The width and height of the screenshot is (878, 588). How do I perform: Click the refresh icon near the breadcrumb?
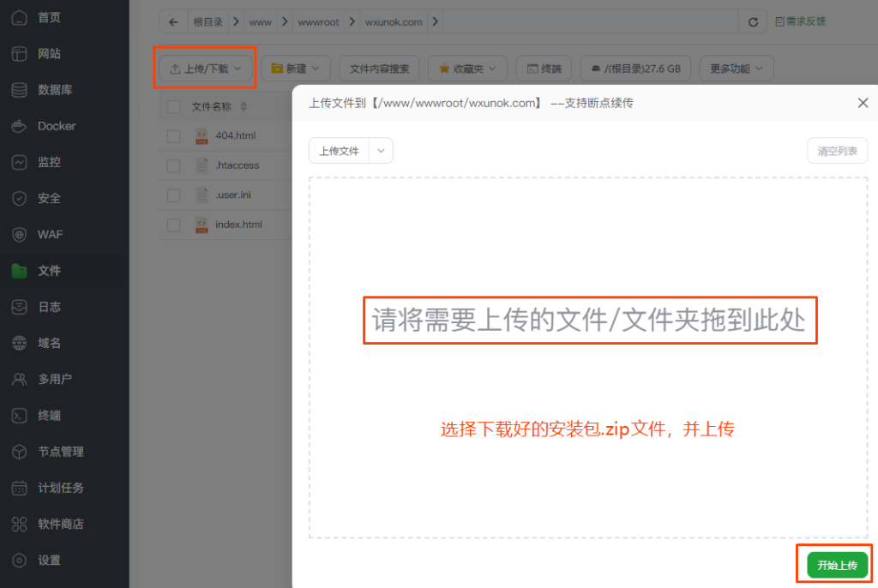coord(752,21)
